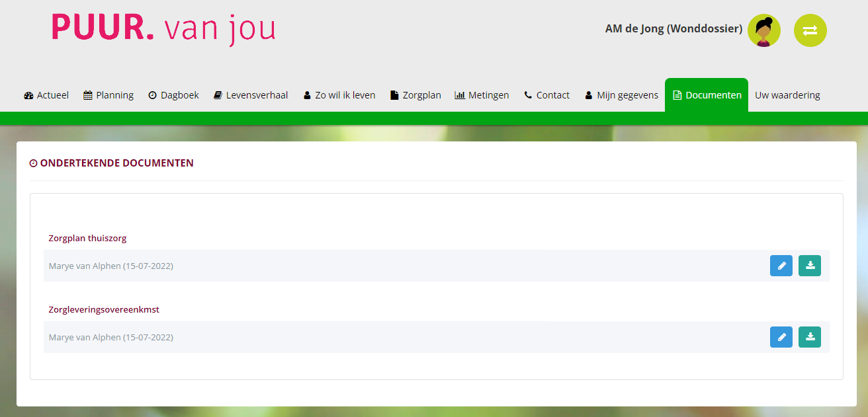Navigate to the Zorgplan tab
The height and width of the screenshot is (417, 868).
[415, 95]
